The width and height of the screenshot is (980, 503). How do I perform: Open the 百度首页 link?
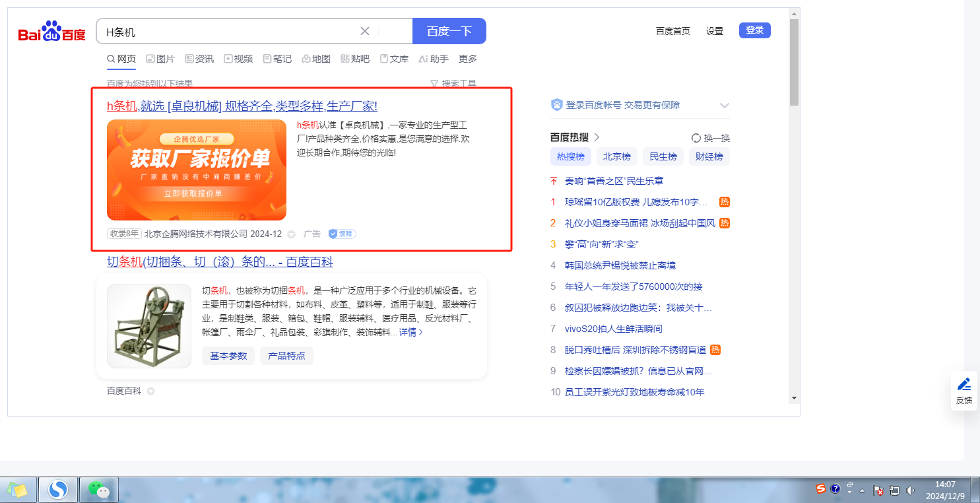[x=673, y=30]
